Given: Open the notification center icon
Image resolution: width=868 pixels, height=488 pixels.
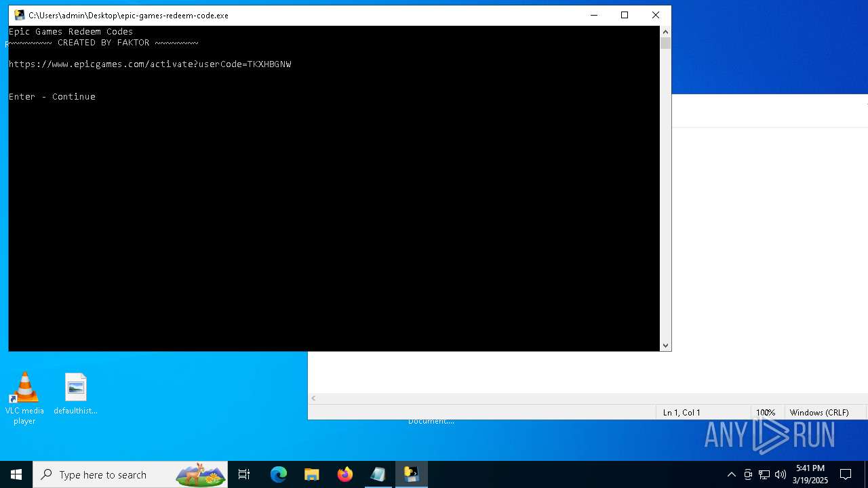Looking at the screenshot, I should [846, 474].
